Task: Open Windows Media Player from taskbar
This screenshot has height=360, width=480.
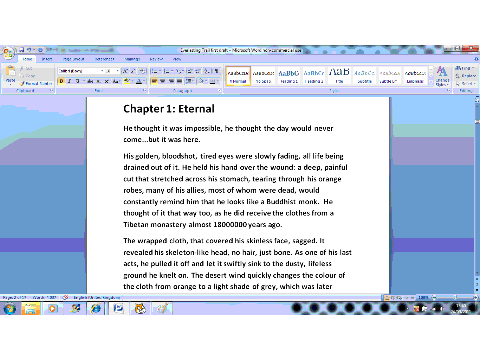Action: (x=52, y=309)
